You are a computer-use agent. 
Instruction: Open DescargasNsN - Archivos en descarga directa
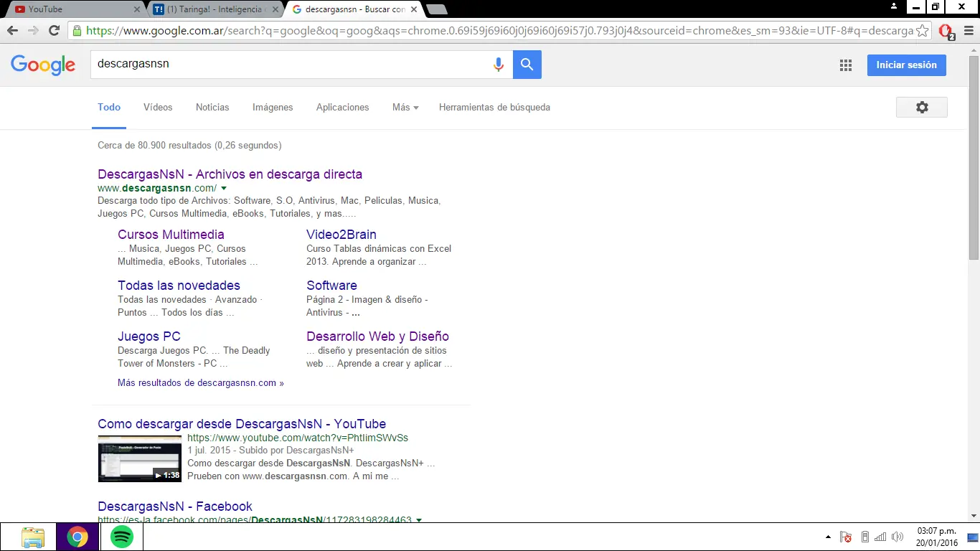click(x=230, y=174)
